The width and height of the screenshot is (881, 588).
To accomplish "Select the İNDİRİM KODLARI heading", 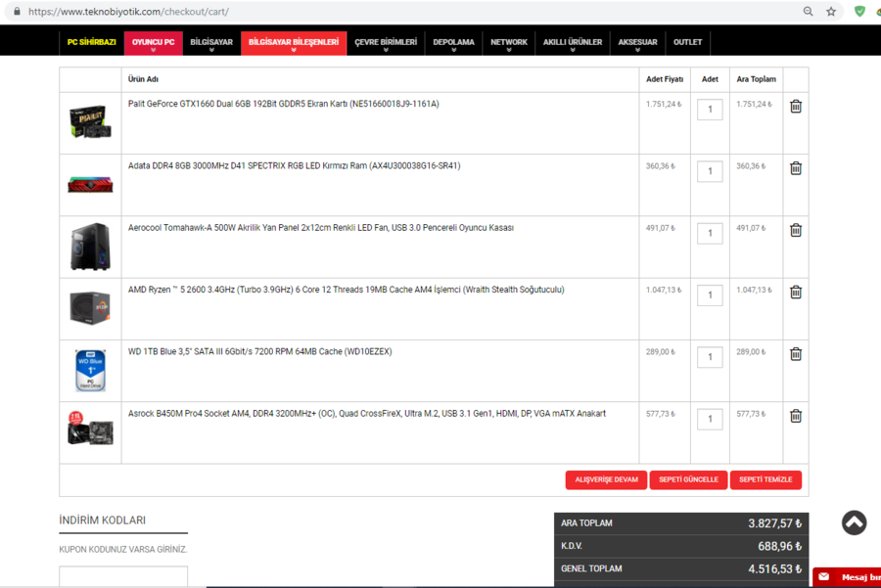I will pos(102,520).
